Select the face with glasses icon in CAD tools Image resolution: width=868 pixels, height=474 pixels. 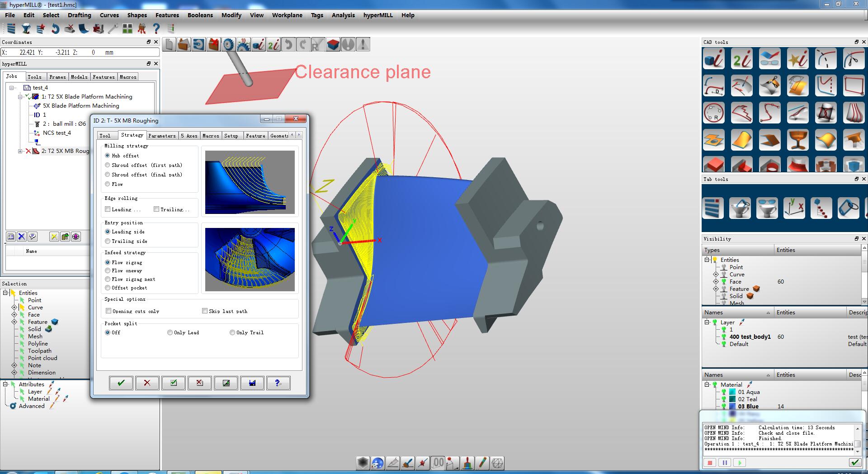[x=770, y=59]
